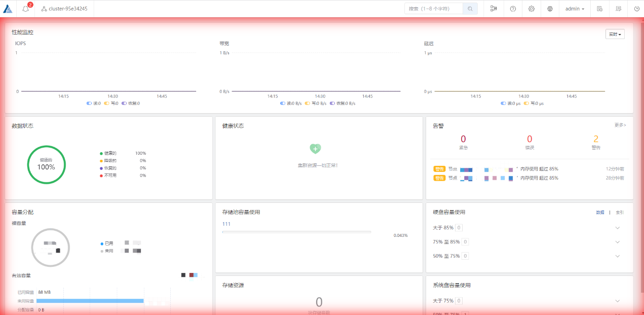Open the report log icon beside admin
This screenshot has width=644, height=315.
tap(599, 9)
